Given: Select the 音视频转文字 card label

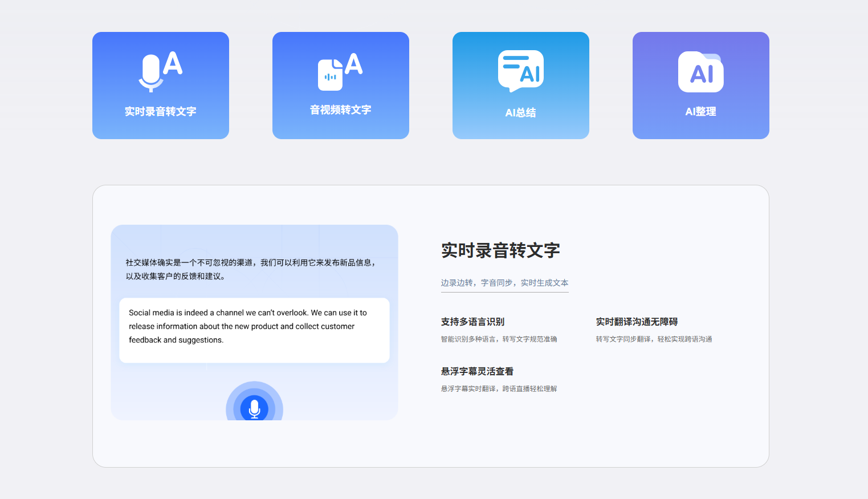Looking at the screenshot, I should click(341, 110).
